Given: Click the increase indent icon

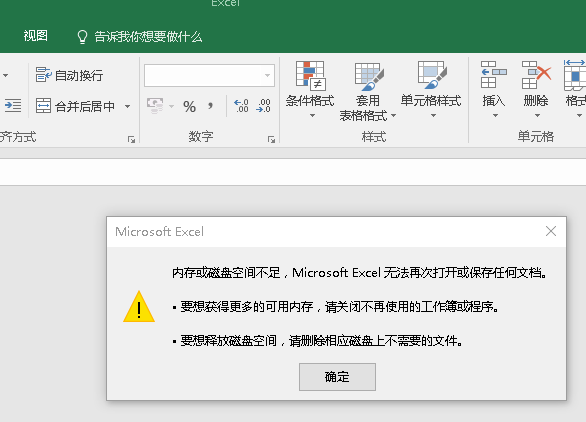Looking at the screenshot, I should (x=13, y=106).
